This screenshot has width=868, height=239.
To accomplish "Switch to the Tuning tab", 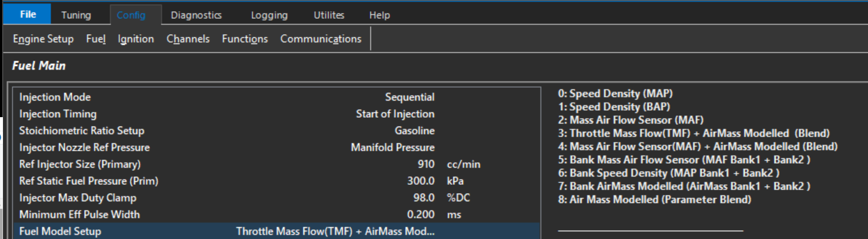I will pyautogui.click(x=76, y=15).
